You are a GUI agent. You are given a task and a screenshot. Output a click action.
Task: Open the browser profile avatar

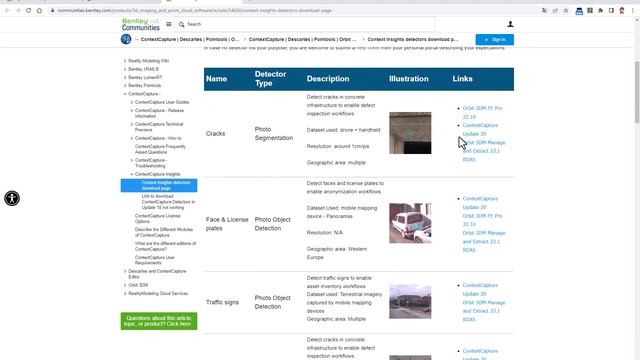(x=622, y=11)
